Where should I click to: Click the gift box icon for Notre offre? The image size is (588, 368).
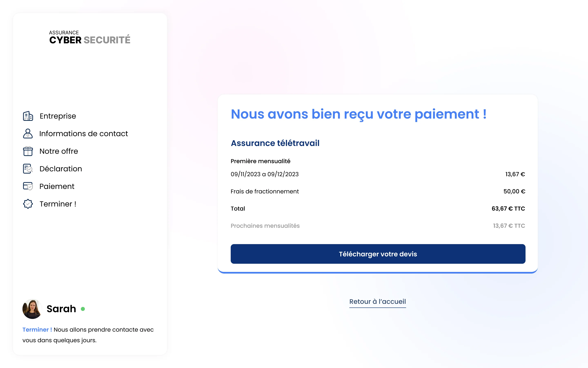(28, 151)
